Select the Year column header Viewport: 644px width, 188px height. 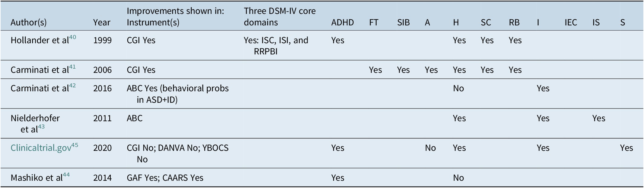pyautogui.click(x=102, y=22)
